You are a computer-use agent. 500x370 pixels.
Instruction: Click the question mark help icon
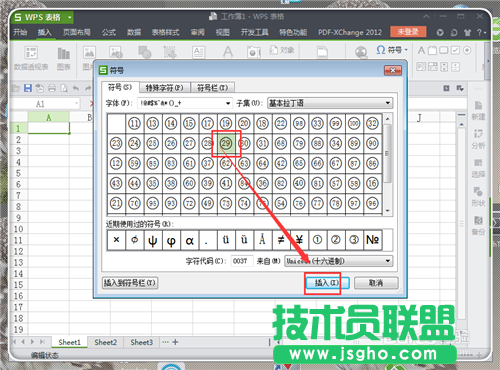point(479,32)
